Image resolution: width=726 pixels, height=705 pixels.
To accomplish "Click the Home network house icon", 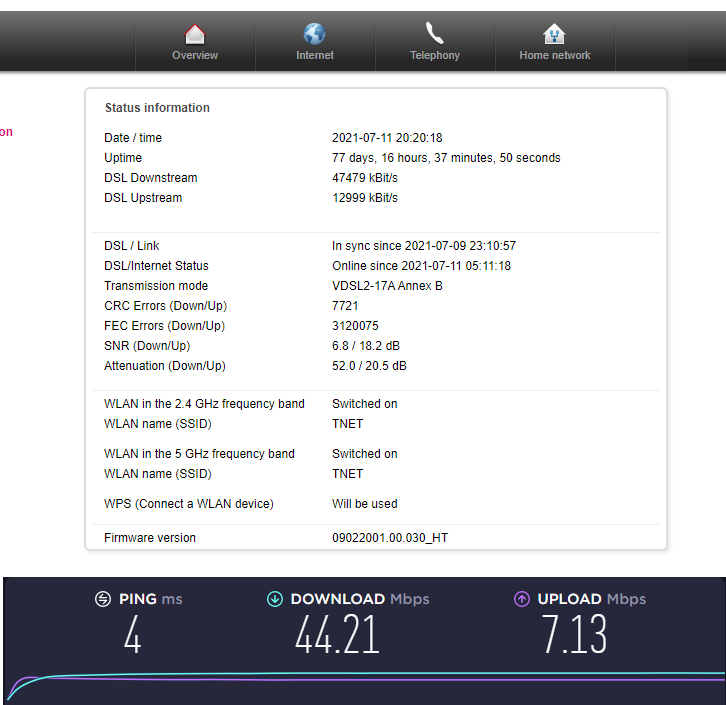I will (x=554, y=34).
